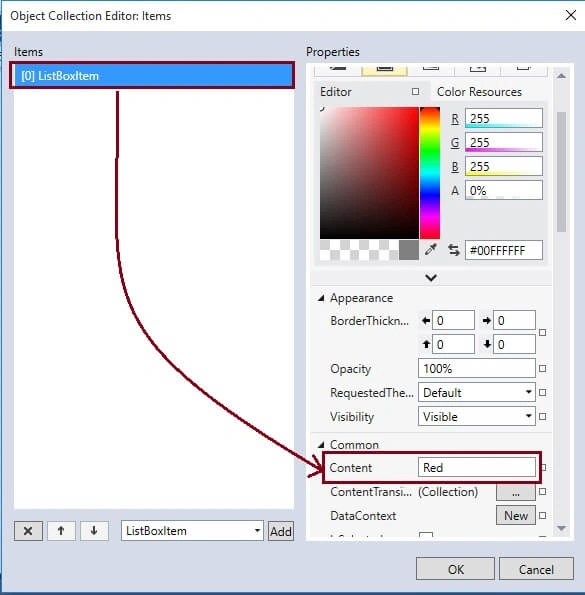This screenshot has width=585, height=595.
Task: Open advanced options marker for BorderThickness
Action: pos(543,332)
